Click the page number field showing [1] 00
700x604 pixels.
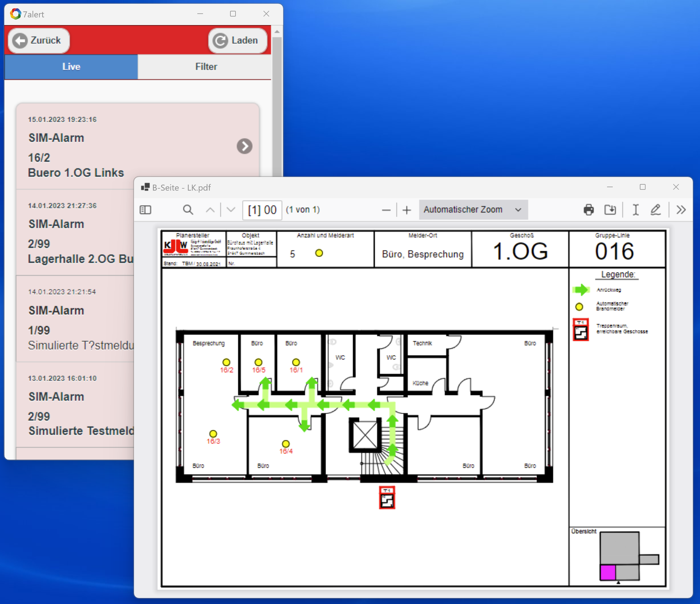(262, 210)
